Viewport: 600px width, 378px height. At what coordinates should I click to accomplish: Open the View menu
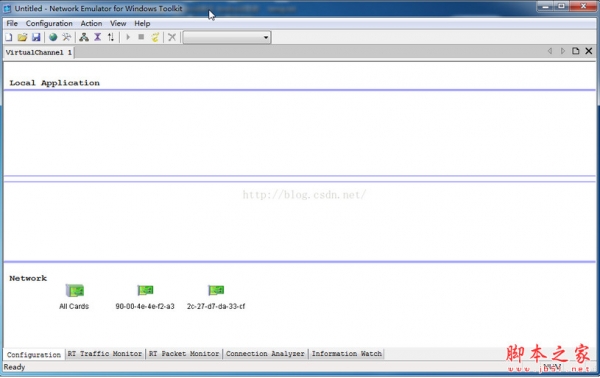coord(118,23)
